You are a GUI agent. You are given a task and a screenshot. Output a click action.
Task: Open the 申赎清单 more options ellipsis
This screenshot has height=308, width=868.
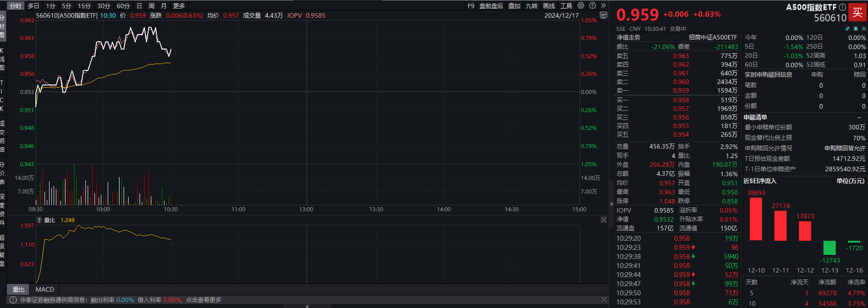coord(859,117)
